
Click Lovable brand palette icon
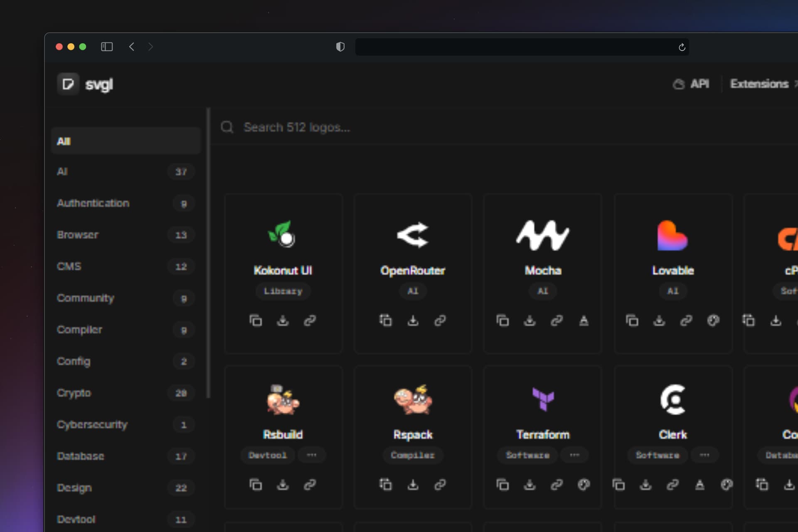[713, 320]
